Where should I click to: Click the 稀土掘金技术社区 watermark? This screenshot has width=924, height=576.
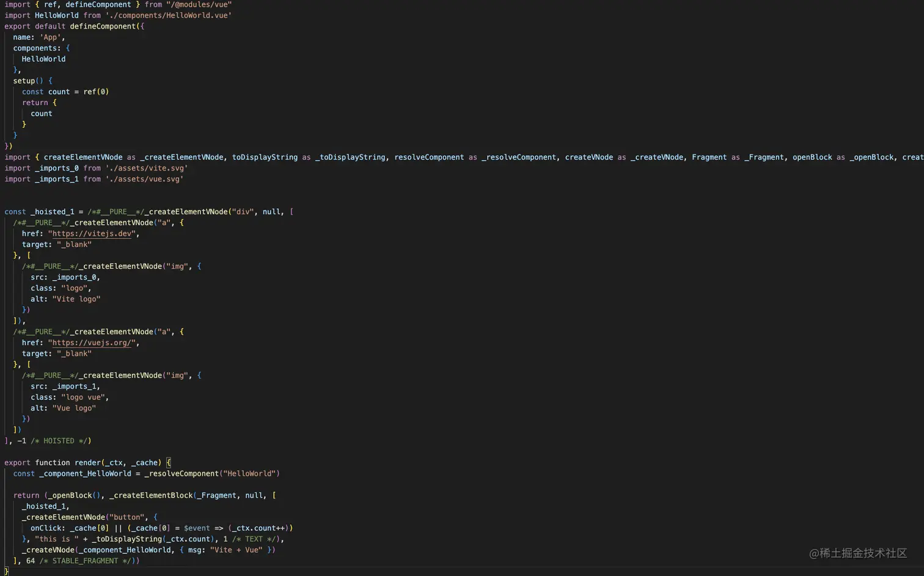click(858, 553)
